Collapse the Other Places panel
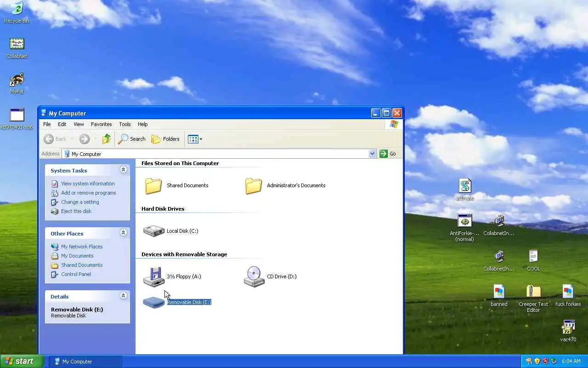The width and height of the screenshot is (588, 368). pos(123,233)
